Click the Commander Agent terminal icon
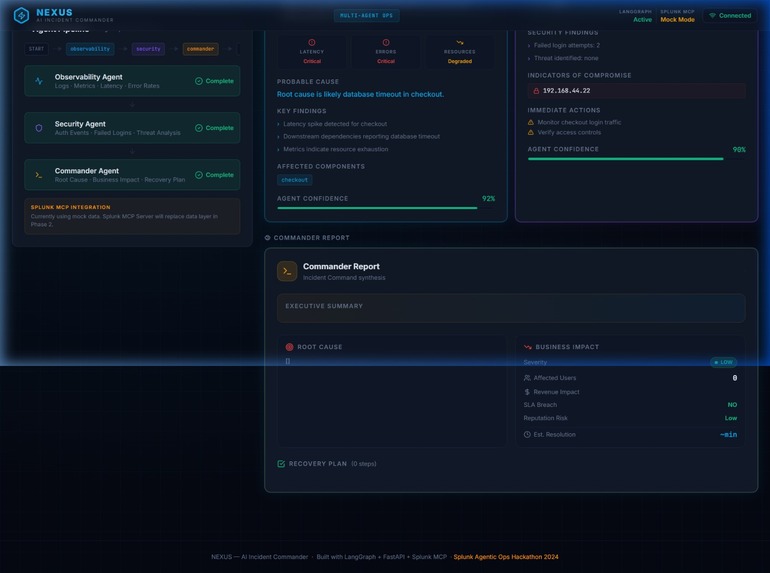770x573 pixels. click(x=39, y=175)
